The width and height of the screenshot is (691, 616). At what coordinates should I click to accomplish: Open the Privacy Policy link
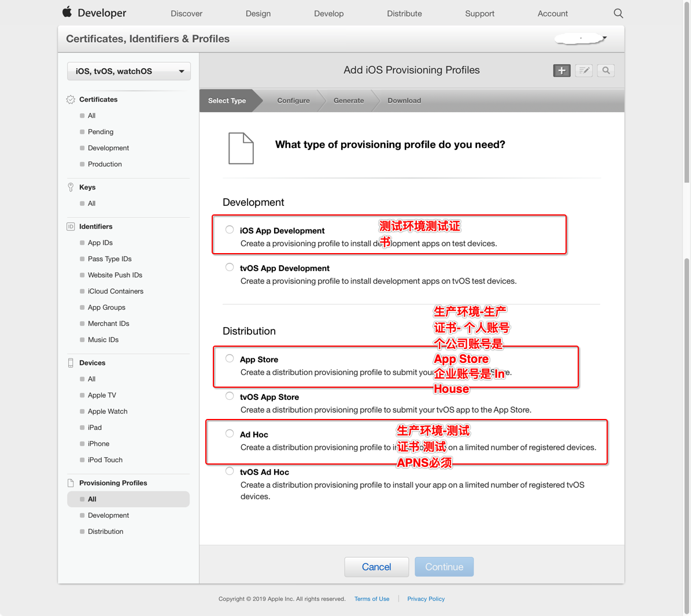426,599
